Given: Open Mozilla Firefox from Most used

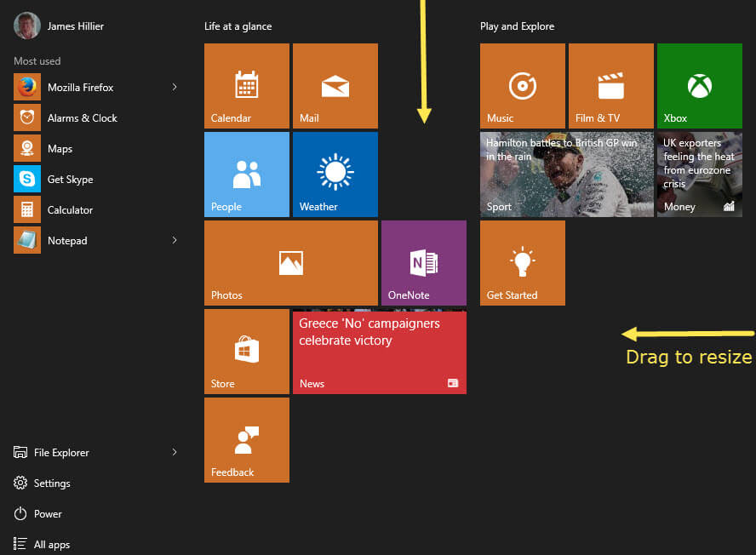Looking at the screenshot, I should [x=96, y=88].
